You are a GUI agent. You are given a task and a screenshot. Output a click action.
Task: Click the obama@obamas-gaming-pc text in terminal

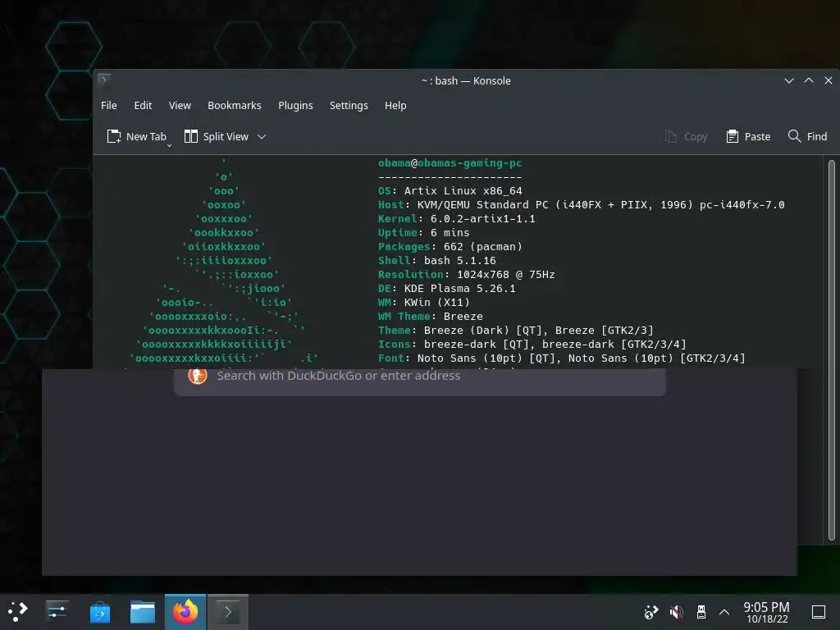(x=450, y=163)
